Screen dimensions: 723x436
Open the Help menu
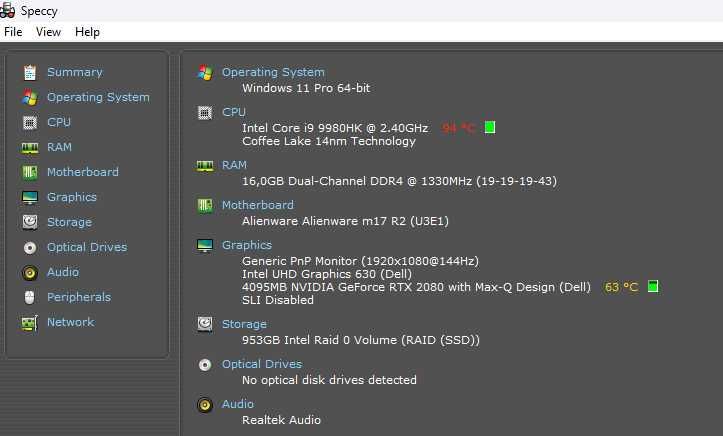[87, 32]
